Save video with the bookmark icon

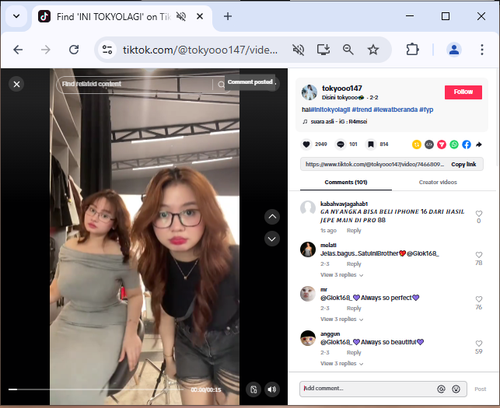coord(370,144)
